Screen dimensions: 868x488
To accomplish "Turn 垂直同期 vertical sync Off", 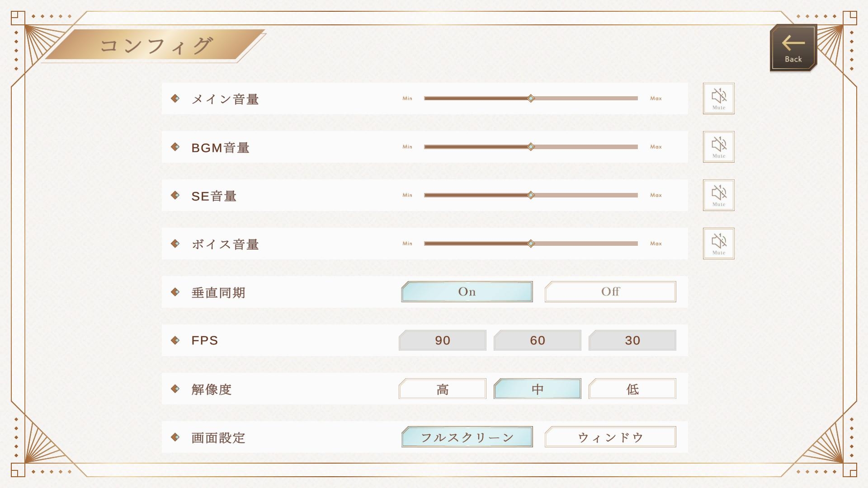I will click(x=610, y=292).
